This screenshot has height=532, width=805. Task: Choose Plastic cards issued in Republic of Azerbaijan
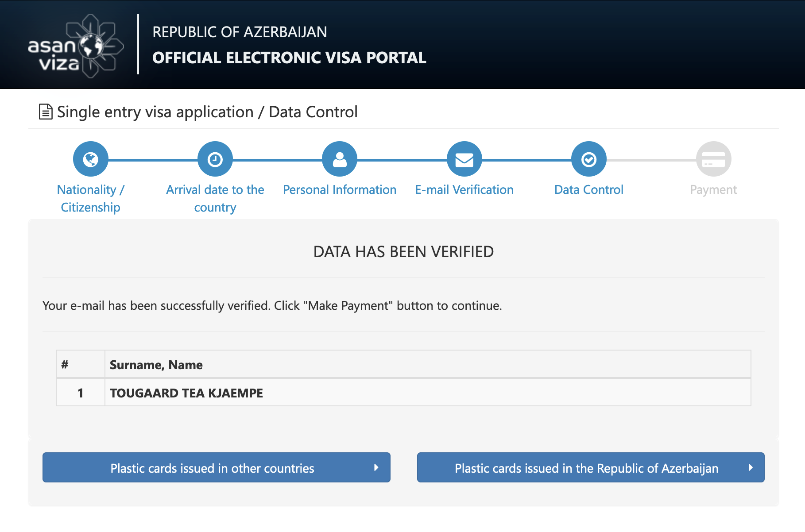point(586,468)
